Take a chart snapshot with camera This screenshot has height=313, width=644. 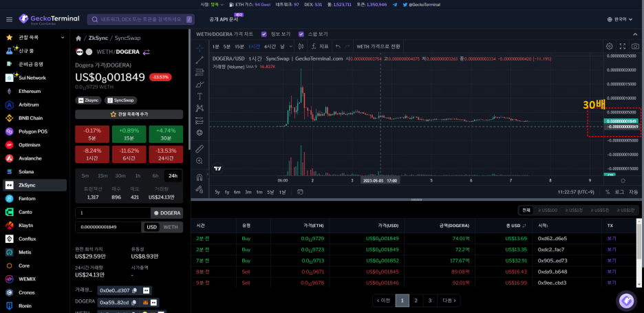pos(635,46)
